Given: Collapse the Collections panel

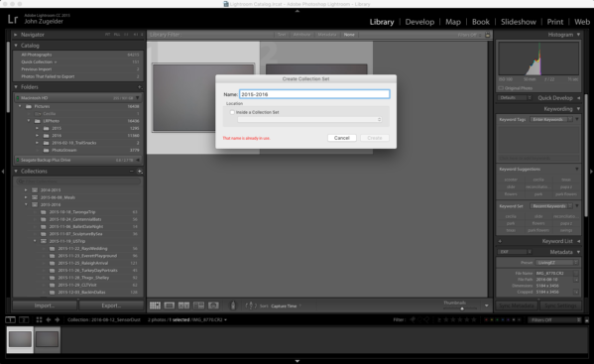Looking at the screenshot, I should click(16, 172).
